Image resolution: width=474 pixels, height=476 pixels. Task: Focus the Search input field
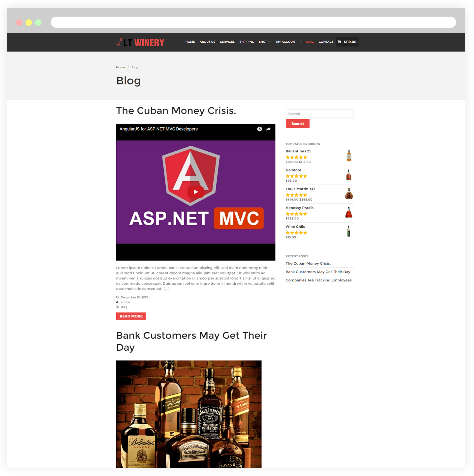click(319, 114)
